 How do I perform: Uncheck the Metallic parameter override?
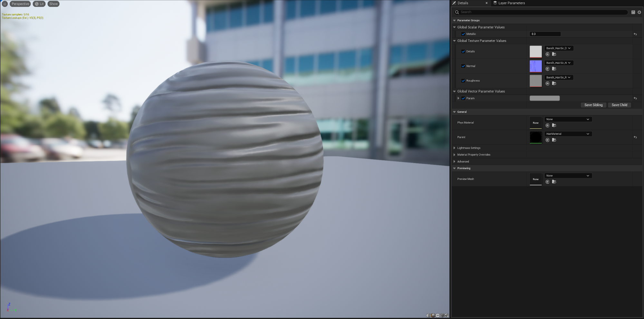pyautogui.click(x=463, y=34)
